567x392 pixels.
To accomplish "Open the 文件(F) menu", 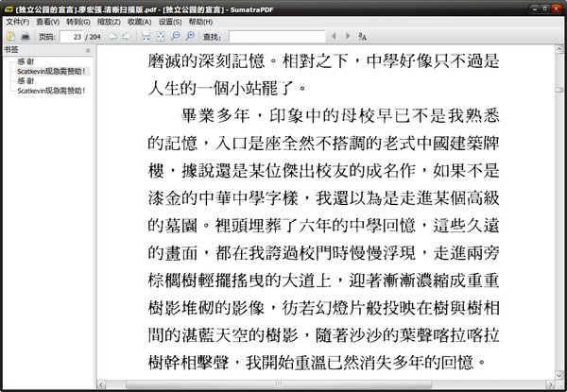I will 17,22.
